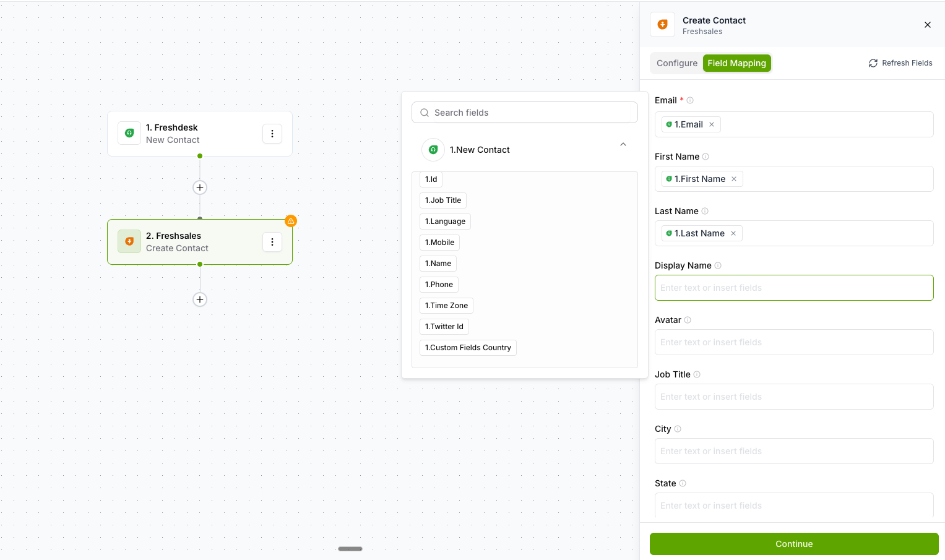This screenshot has height=560, width=945.
Task: Remove the 1.Last Name mapped tag
Action: [x=733, y=233]
